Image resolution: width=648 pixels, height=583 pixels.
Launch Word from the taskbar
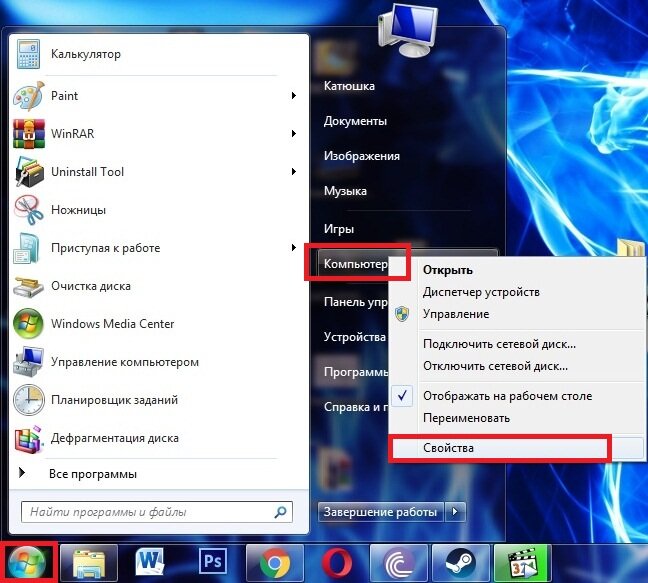150,562
